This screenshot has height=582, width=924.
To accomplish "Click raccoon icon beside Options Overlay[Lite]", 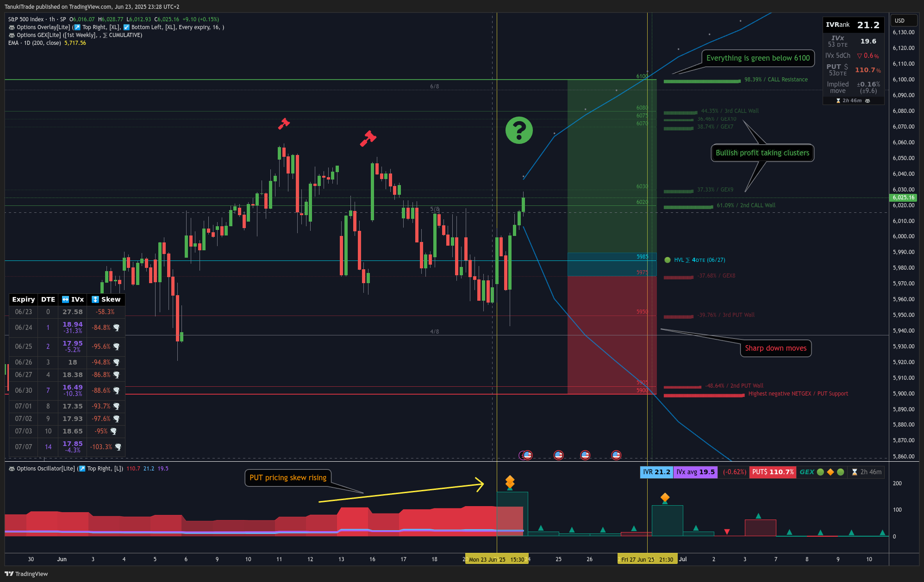I will 12,27.
